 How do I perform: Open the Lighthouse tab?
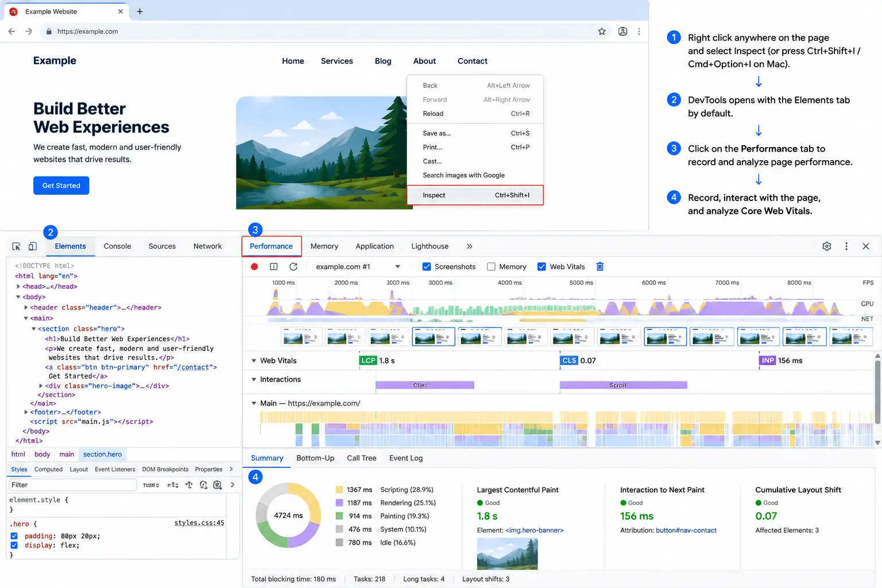pyautogui.click(x=430, y=246)
